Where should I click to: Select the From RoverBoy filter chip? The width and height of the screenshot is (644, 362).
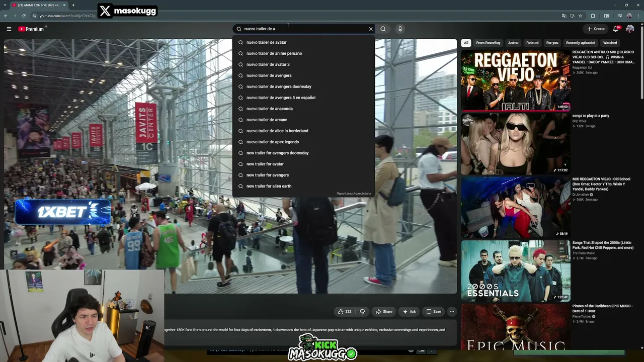tap(488, 43)
